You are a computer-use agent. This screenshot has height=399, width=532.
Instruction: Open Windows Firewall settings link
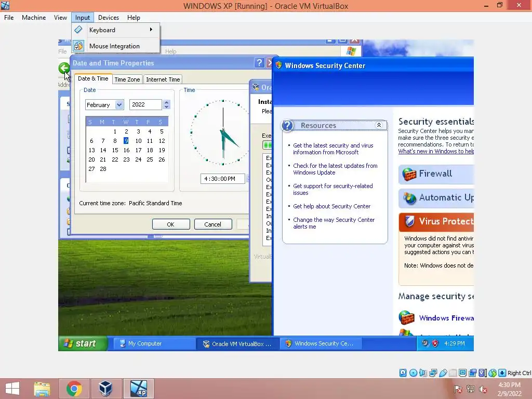tap(446, 318)
